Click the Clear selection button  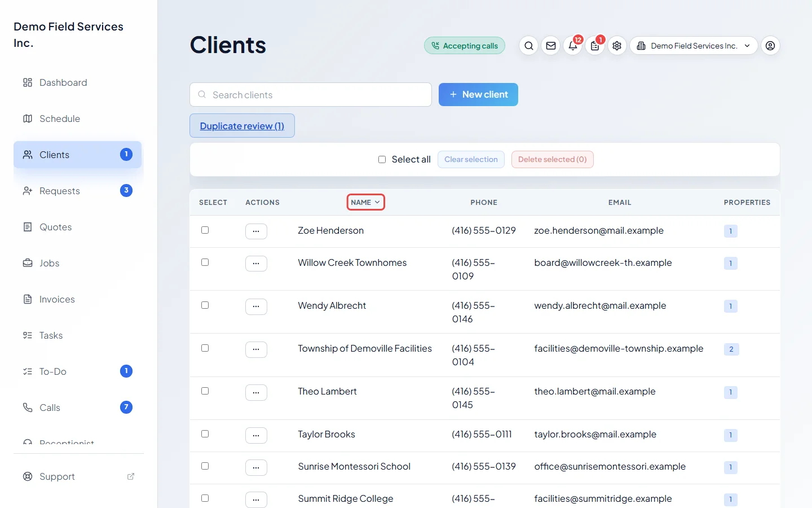point(471,160)
